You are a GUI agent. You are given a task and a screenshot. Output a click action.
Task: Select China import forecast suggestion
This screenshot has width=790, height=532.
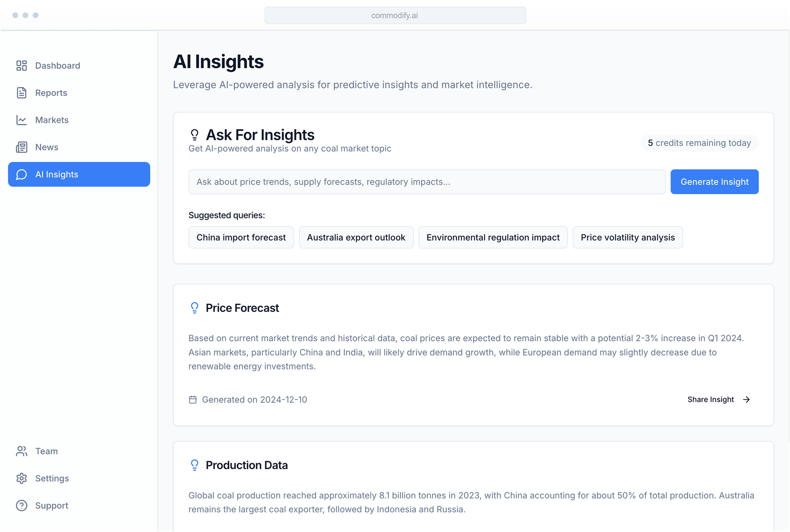241,237
